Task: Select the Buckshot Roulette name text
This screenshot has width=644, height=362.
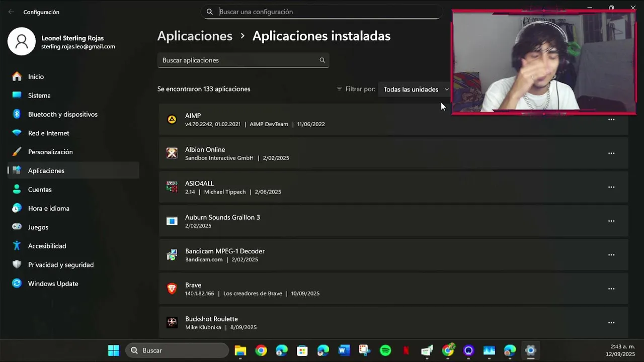Action: pos(211,319)
